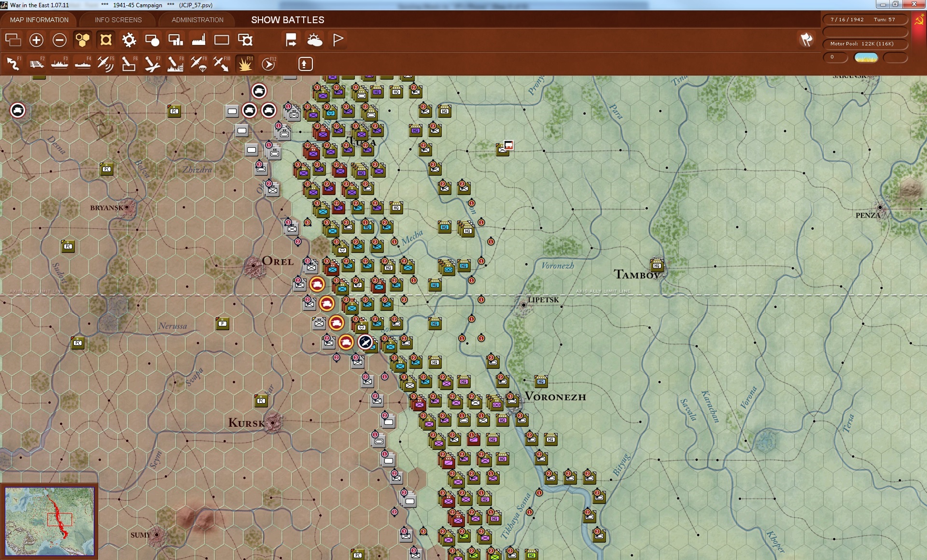Click the pennant flag icon
The image size is (927, 560).
338,40
